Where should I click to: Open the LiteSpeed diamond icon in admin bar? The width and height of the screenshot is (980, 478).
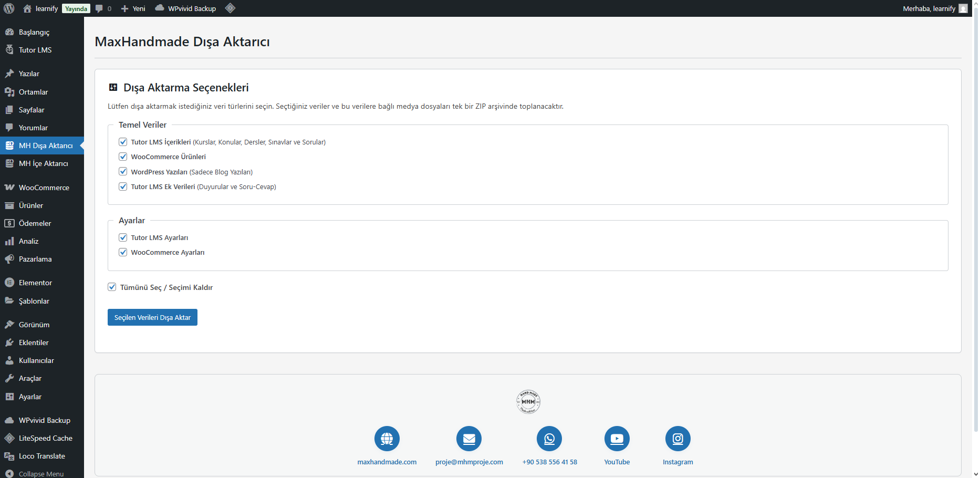[x=230, y=8]
